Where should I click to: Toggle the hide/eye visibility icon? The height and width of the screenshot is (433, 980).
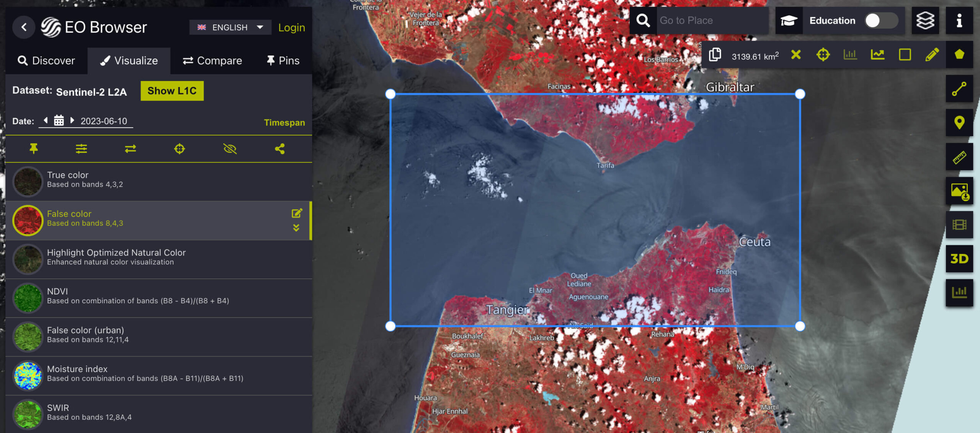click(x=230, y=149)
